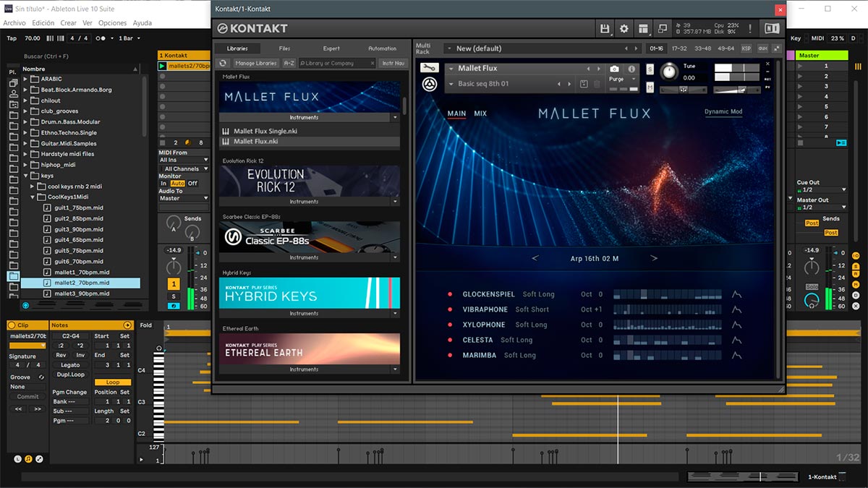Click the Sends A knob on track 1
868x488 pixels.
tap(173, 223)
